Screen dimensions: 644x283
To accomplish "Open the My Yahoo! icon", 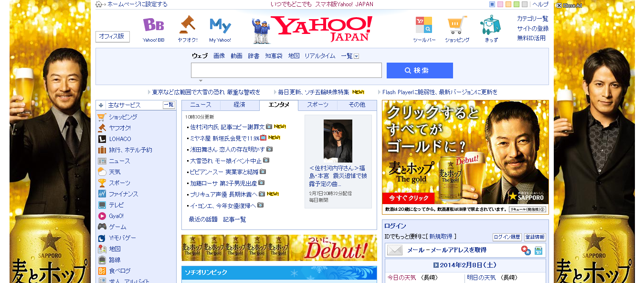I will tap(220, 25).
